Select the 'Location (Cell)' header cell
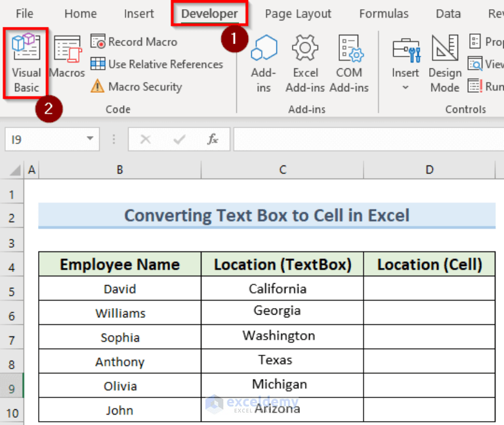The height and width of the screenshot is (425, 504). click(x=429, y=264)
